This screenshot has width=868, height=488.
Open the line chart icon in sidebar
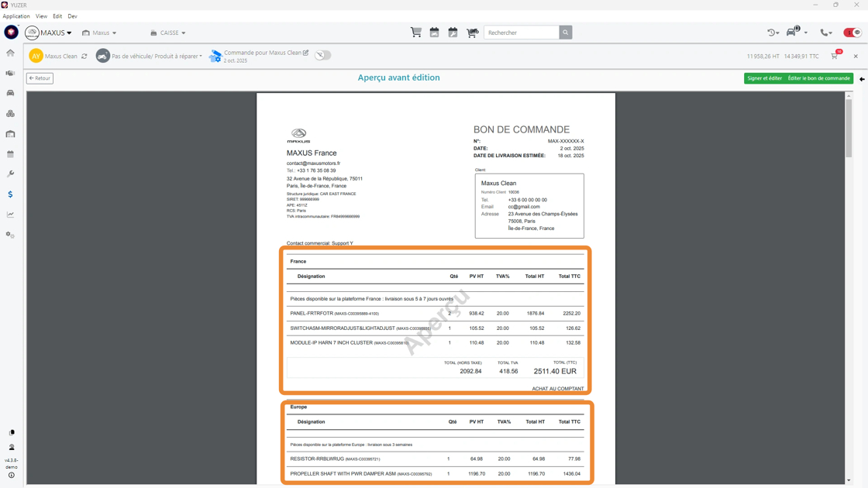(10, 215)
